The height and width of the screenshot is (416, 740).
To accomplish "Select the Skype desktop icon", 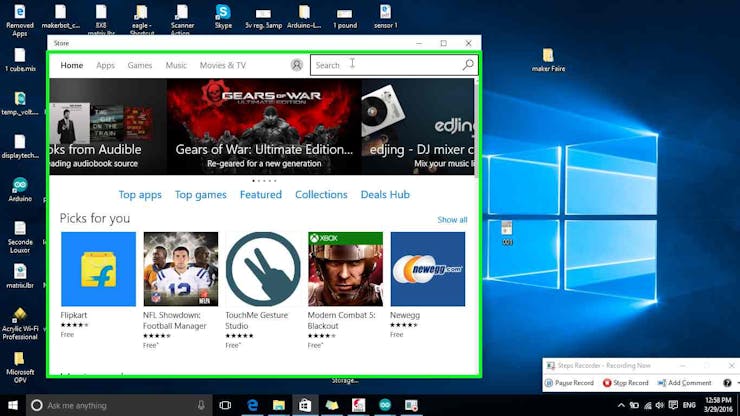I will 223,17.
